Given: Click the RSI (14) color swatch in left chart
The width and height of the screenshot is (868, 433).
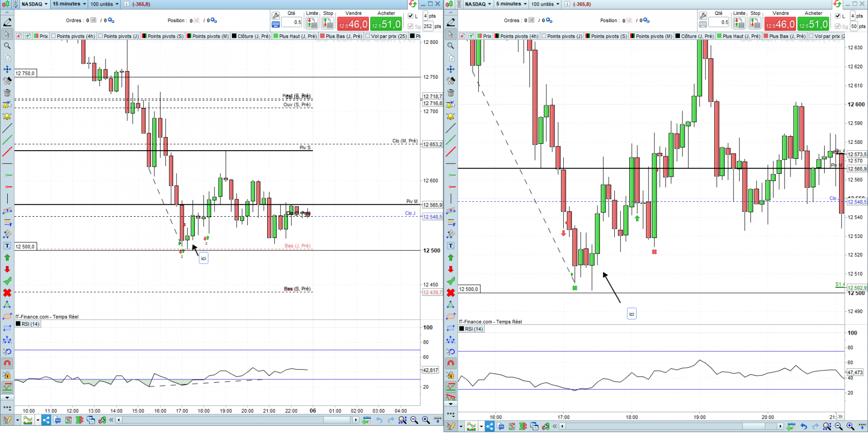Looking at the screenshot, I should click(18, 324).
